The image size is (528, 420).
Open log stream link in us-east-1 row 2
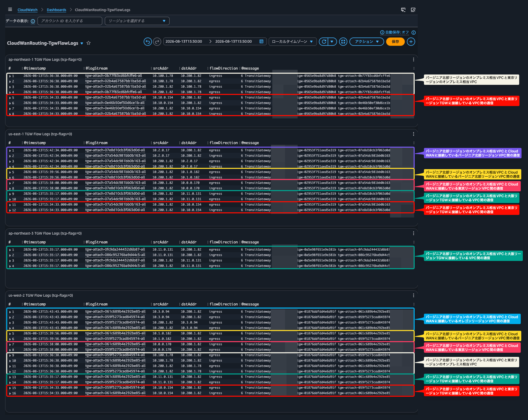click(x=115, y=156)
